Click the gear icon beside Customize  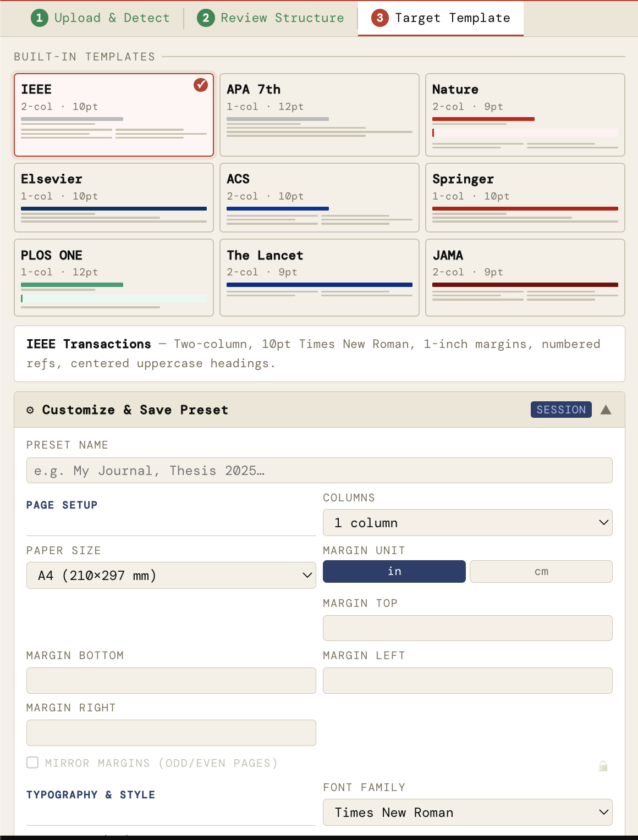[30, 410]
